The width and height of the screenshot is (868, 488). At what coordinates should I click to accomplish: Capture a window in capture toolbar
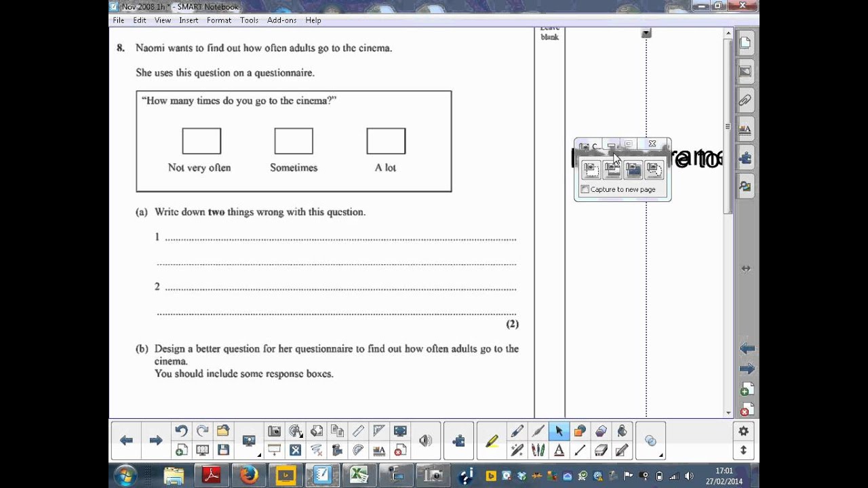[612, 169]
